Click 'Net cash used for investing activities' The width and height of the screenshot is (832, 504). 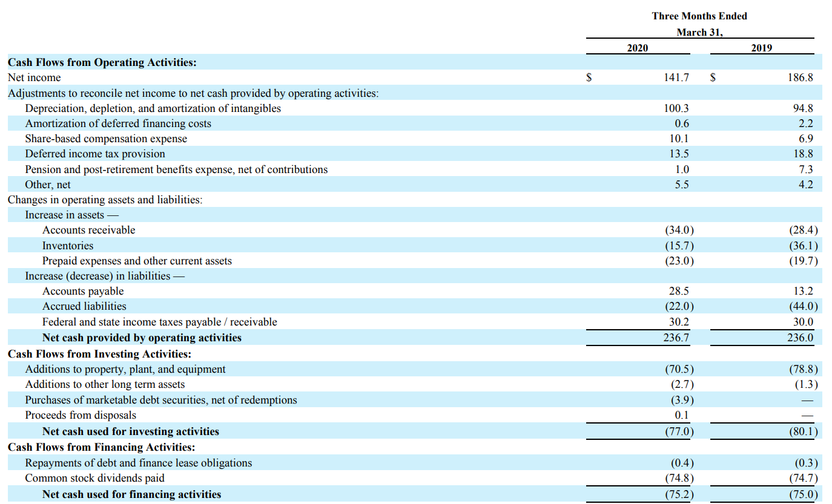(x=131, y=431)
